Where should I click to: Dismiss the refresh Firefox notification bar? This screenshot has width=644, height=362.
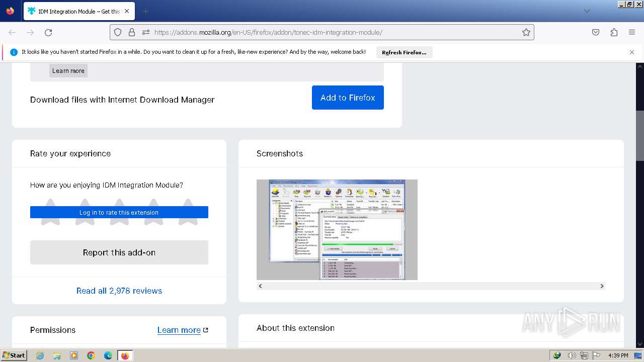pyautogui.click(x=632, y=52)
